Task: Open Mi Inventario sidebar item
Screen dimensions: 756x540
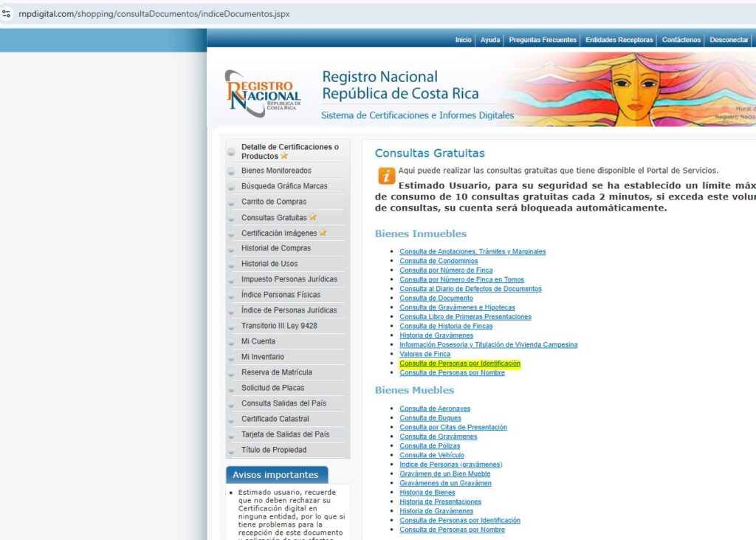Action: point(263,357)
